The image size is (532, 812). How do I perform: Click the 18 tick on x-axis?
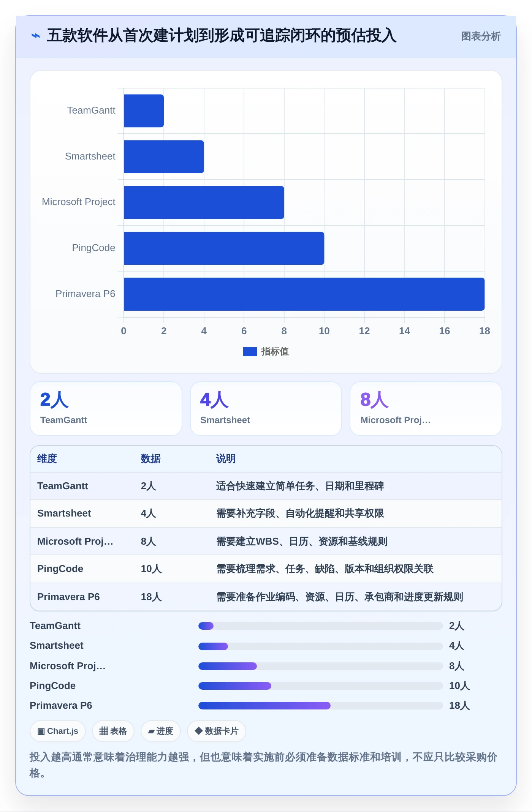484,331
